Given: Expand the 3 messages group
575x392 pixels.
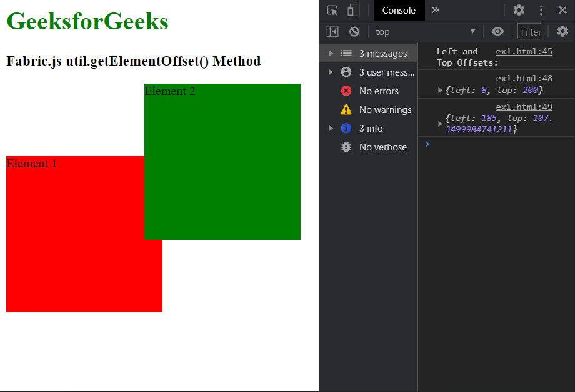Looking at the screenshot, I should pyautogui.click(x=331, y=54).
